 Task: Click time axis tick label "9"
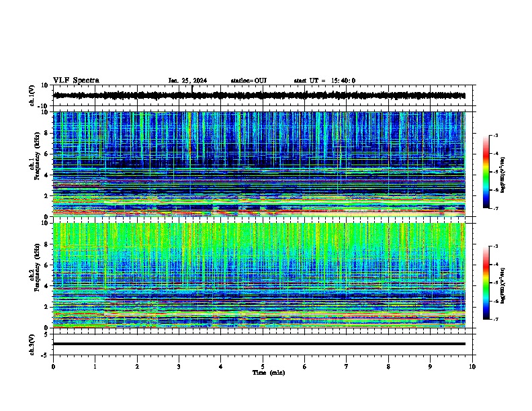coord(430,367)
